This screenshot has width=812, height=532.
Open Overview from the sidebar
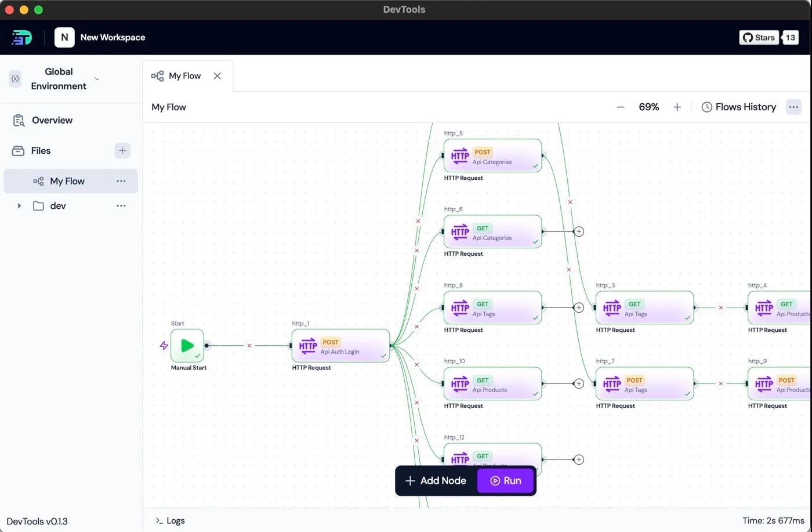(x=52, y=120)
